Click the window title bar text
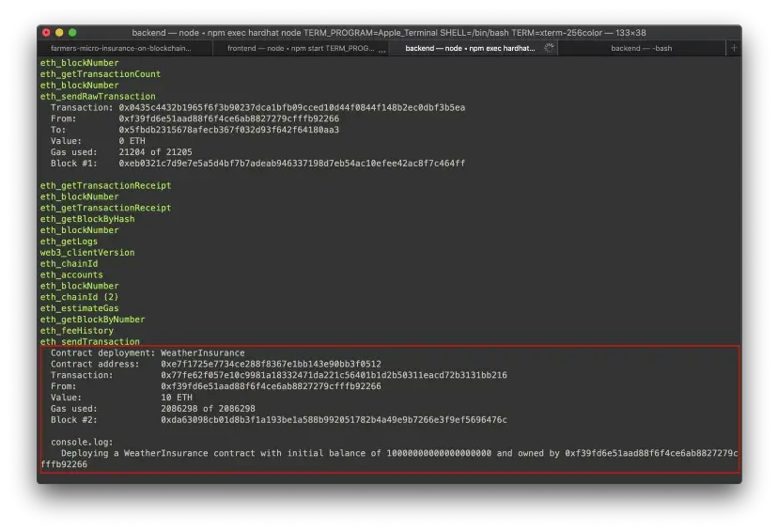Screen dimensions: 778x532 click(x=389, y=32)
